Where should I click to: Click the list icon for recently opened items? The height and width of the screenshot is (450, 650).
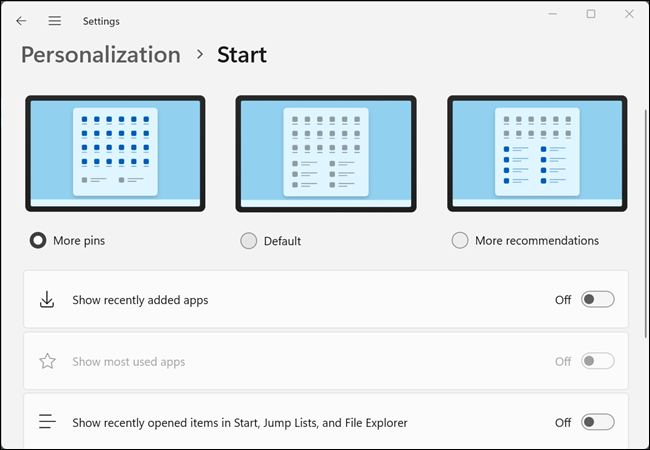tap(47, 422)
